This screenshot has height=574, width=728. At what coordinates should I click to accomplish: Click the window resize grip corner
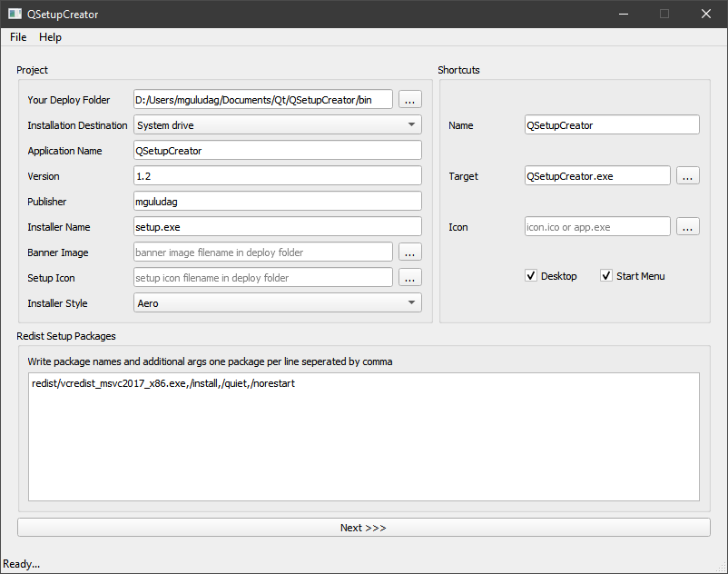pos(722,568)
